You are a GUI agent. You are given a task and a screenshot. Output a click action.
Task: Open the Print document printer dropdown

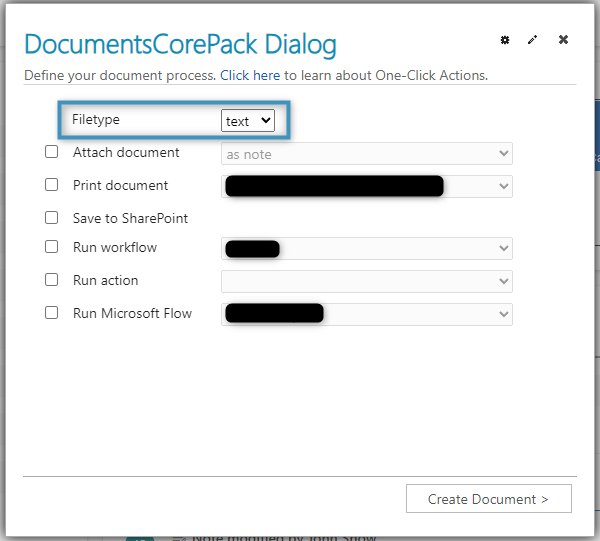[367, 187]
